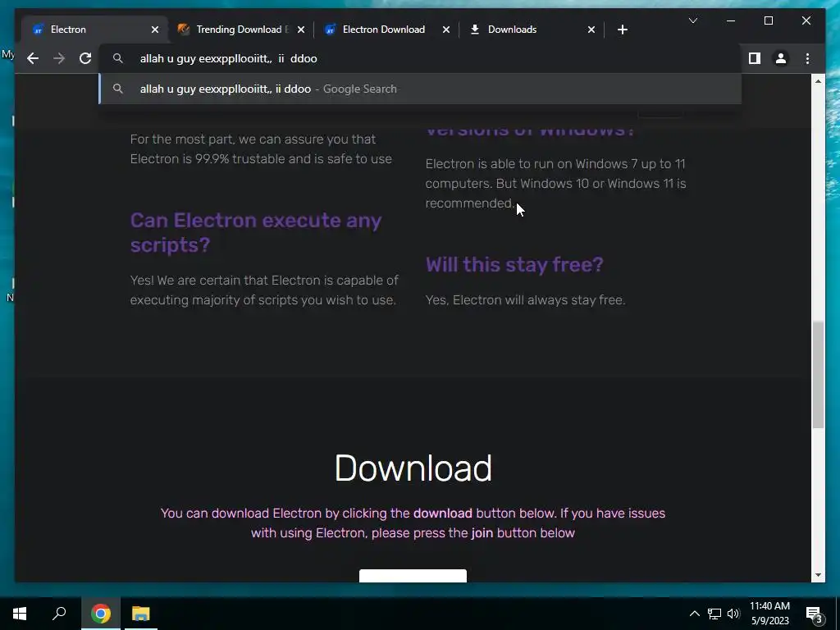This screenshot has width=840, height=630.
Task: Open the Windows Start menu
Action: [x=20, y=614]
